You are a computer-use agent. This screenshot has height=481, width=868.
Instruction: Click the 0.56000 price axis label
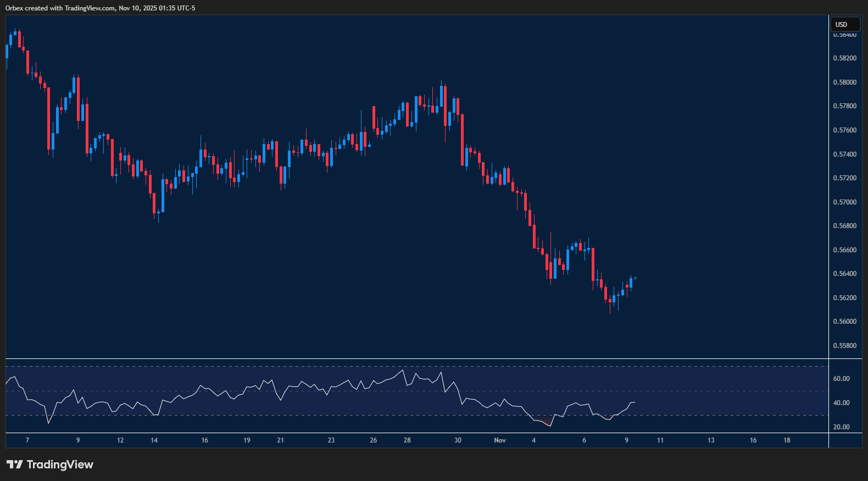pyautogui.click(x=844, y=322)
